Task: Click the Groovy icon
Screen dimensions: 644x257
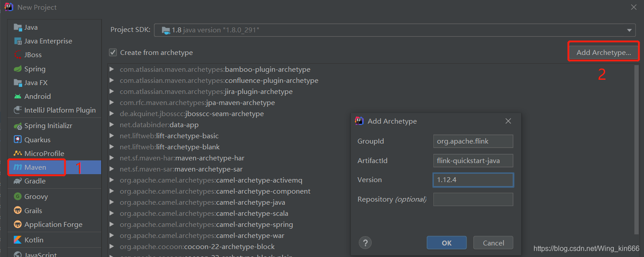Action: [x=18, y=197]
